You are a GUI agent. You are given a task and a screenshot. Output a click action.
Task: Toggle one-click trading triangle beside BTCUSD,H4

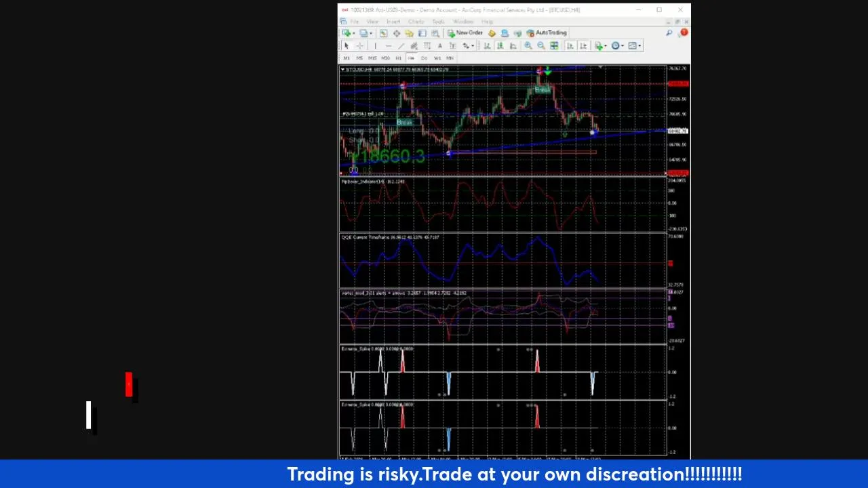pos(342,69)
